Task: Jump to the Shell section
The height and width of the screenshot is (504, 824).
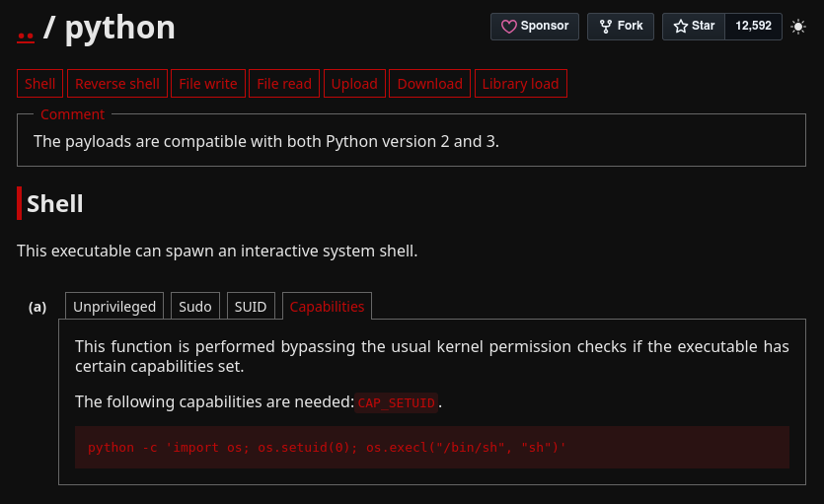Action: [x=39, y=84]
